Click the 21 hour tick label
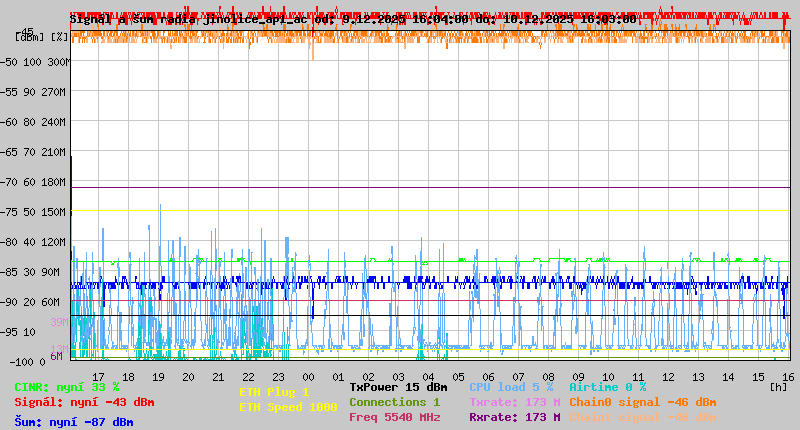The image size is (800, 430). pos(218,377)
